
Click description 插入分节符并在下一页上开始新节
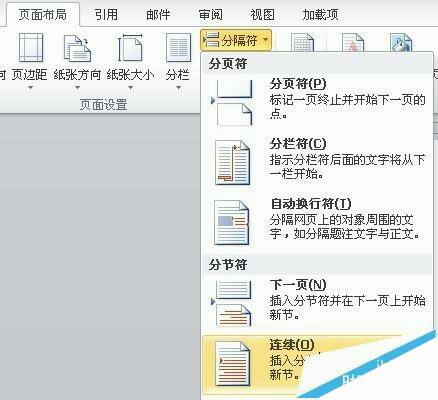point(347,307)
